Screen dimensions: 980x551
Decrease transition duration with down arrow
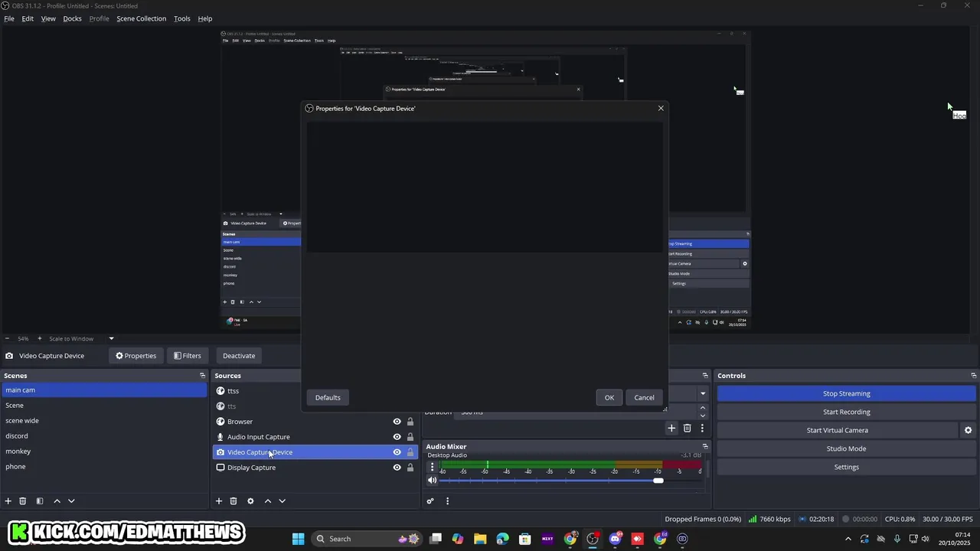[x=702, y=416]
